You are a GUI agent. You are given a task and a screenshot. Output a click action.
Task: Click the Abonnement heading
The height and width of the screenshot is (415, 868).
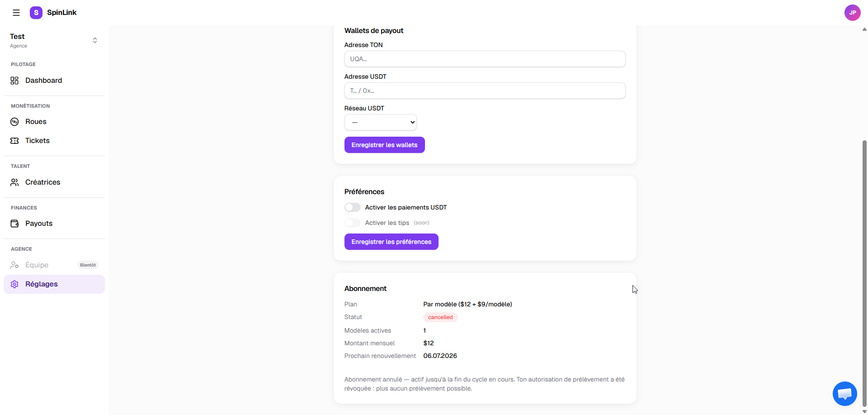tap(365, 289)
